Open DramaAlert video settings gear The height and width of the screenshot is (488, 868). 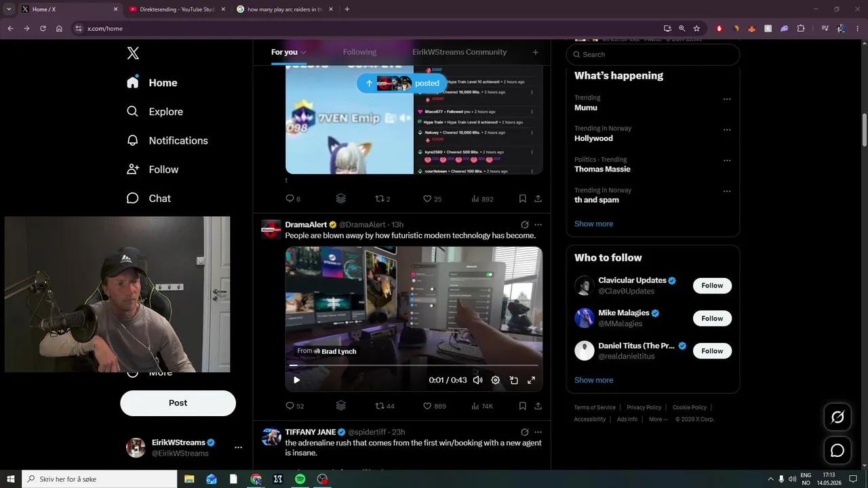[x=496, y=380]
